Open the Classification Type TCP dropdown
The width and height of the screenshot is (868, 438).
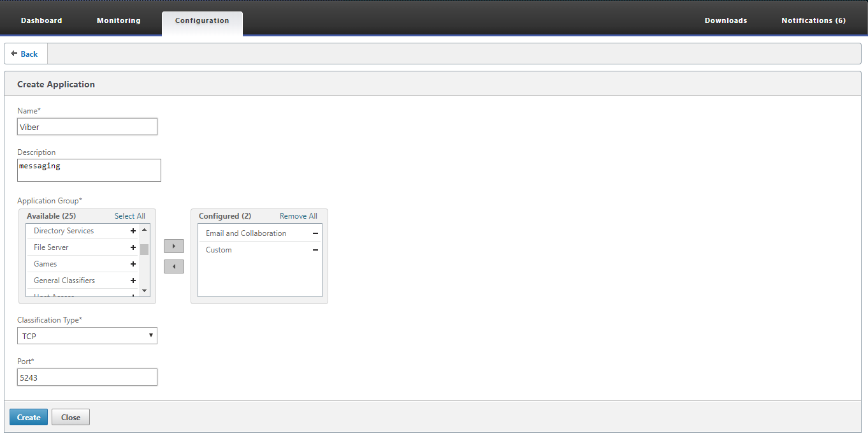tap(87, 335)
